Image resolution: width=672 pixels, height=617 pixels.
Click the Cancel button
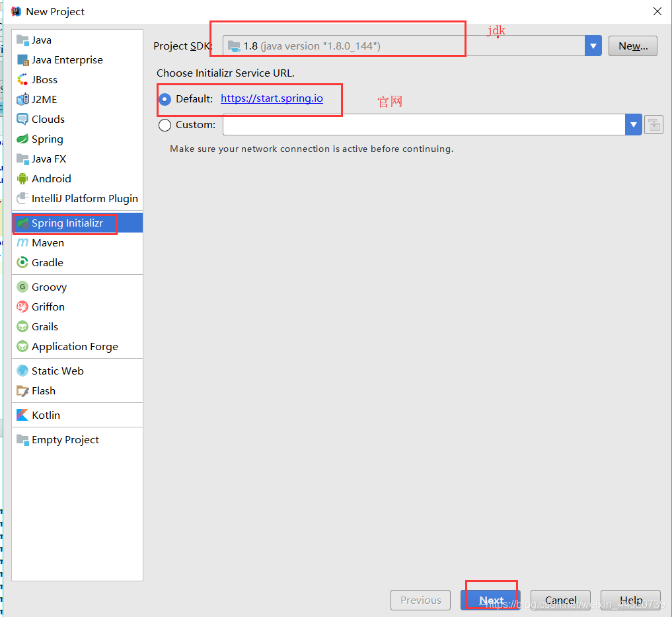[x=560, y=600]
